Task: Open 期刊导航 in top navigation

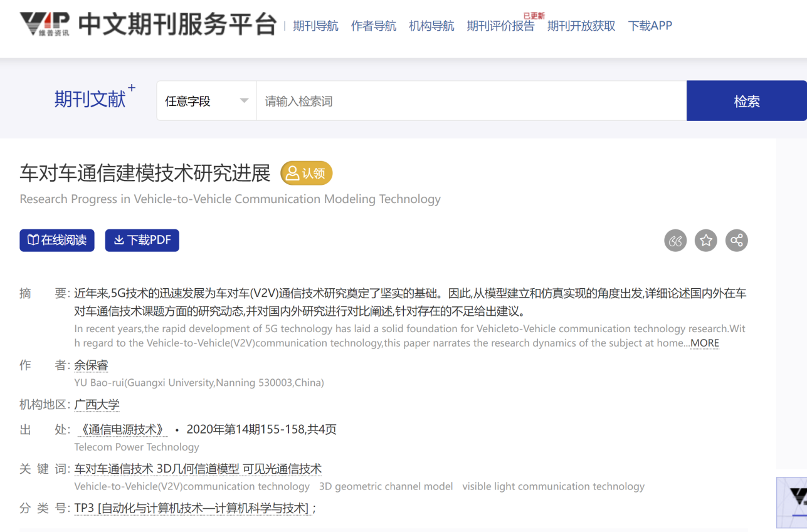Action: pos(315,26)
